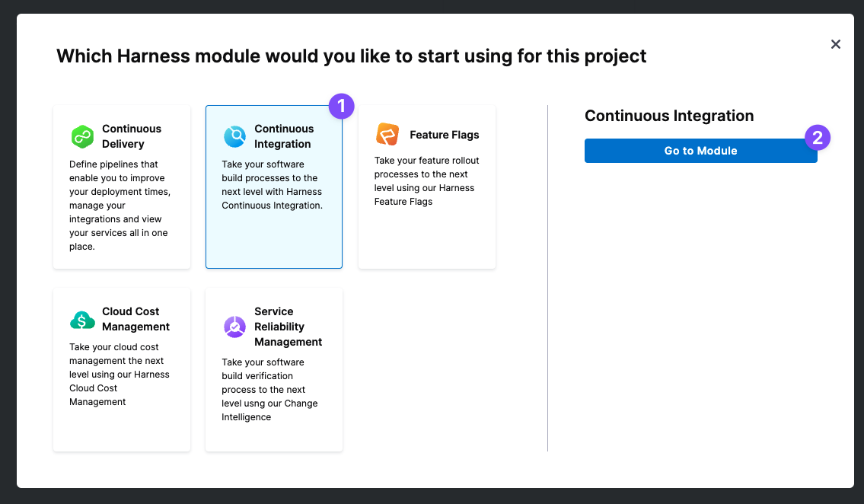864x504 pixels.
Task: Choose the Cloud Cost Management title
Action: coord(135,319)
